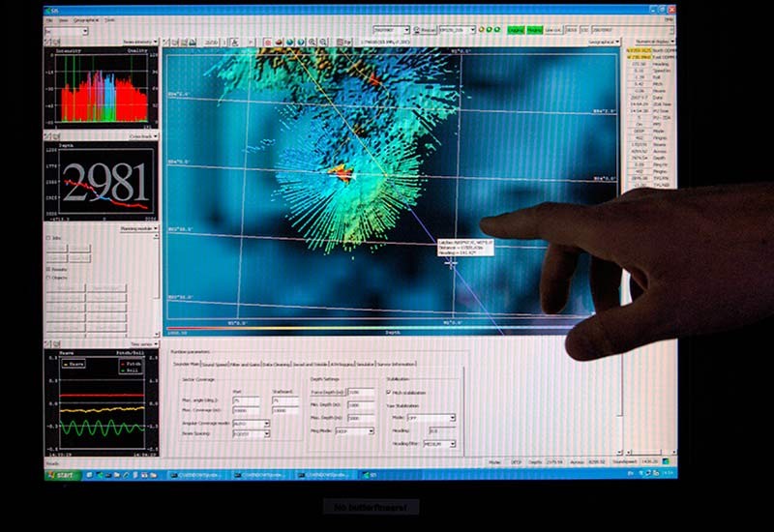Viewport: 774px width, 532px height.
Task: Click the SIS application in the taskbar
Action: [375, 475]
